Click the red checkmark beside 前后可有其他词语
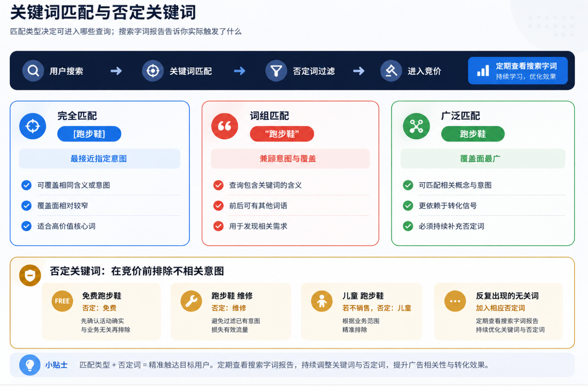 219,206
